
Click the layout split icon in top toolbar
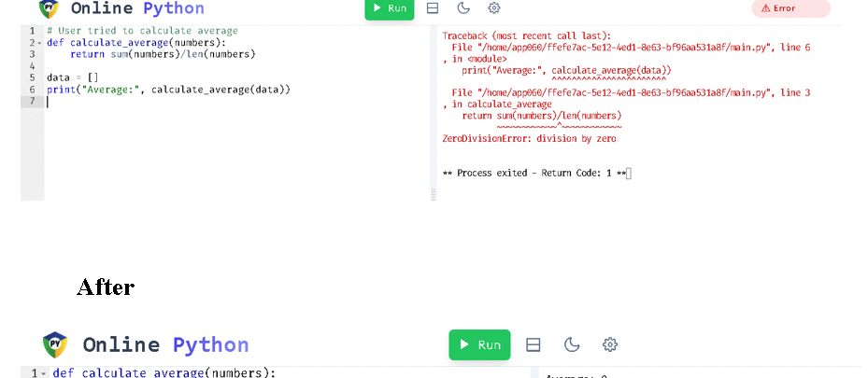point(432,8)
